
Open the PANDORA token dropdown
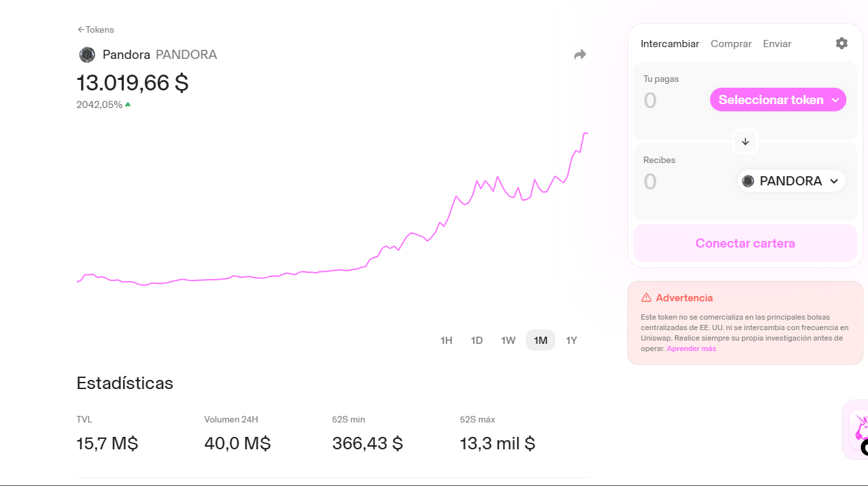click(x=791, y=181)
